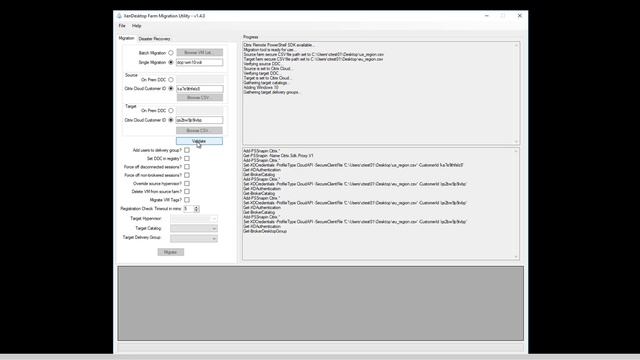Toggle Force off non-brokered sessions checkbox
The width and height of the screenshot is (640, 360).
click(187, 175)
